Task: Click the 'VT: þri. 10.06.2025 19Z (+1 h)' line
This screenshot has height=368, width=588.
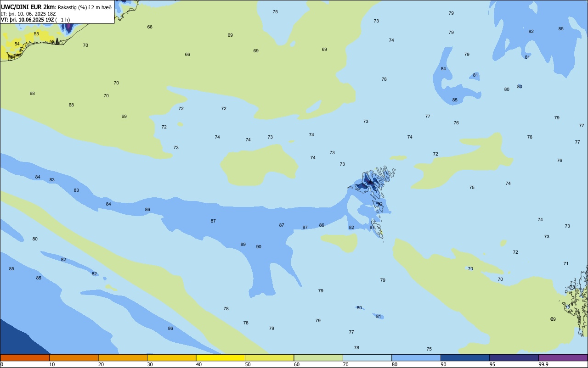Action: (x=35, y=20)
